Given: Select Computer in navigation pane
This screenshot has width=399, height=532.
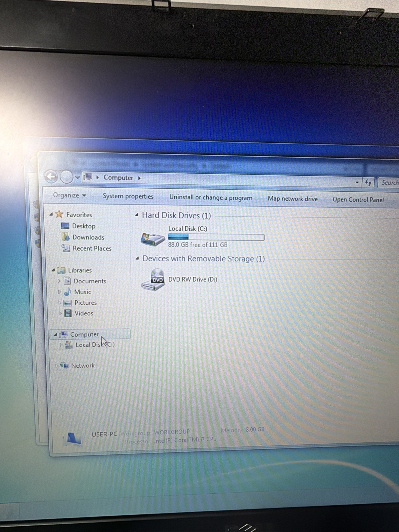Looking at the screenshot, I should 84,334.
